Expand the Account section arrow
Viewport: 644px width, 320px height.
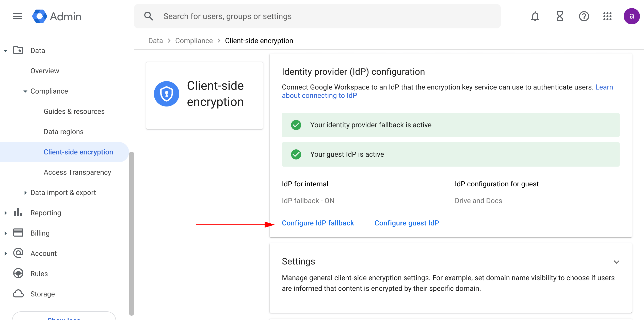coord(6,254)
